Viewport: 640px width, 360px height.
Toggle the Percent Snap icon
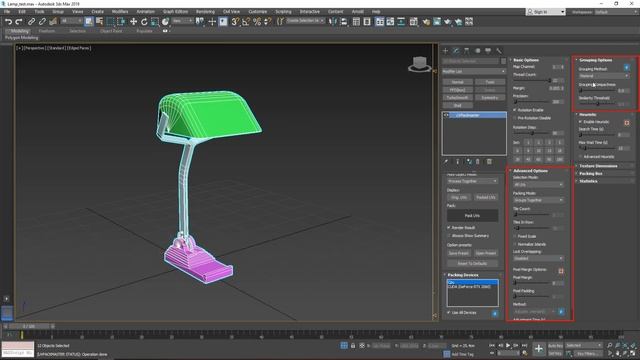tap(257, 22)
